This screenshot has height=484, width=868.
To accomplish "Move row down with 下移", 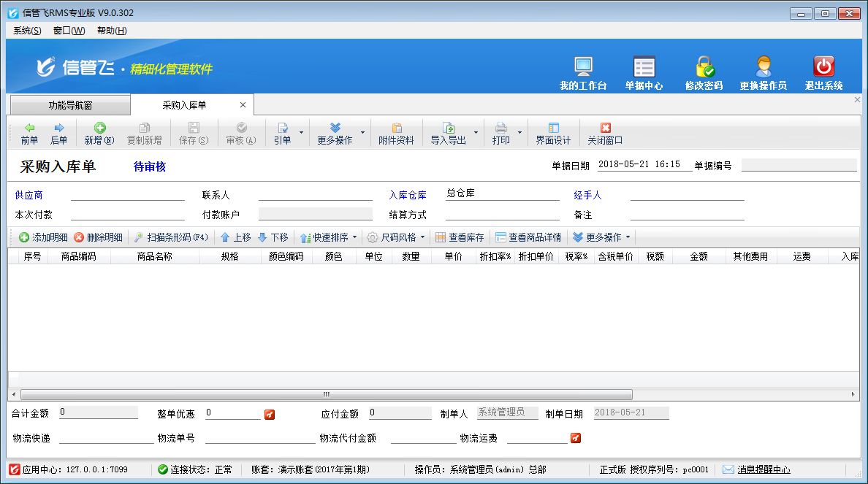I will tap(273, 237).
